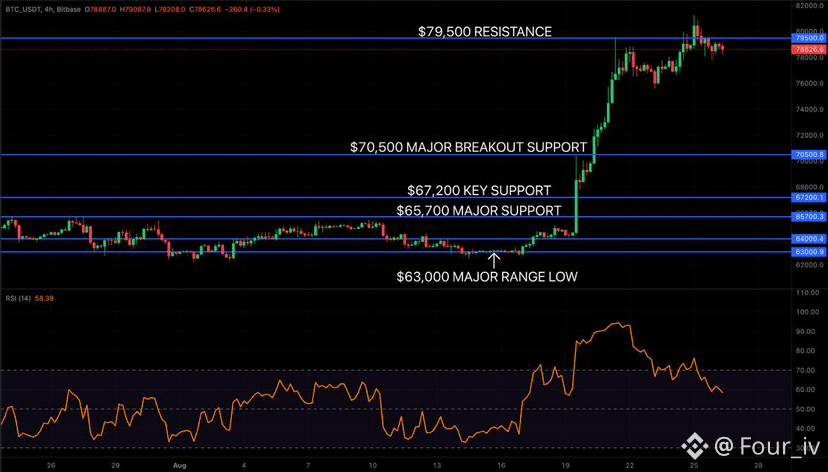Select the $63,000 MAJOR RANGE LOW annotation
Screen dimensions: 828x472
(487, 277)
